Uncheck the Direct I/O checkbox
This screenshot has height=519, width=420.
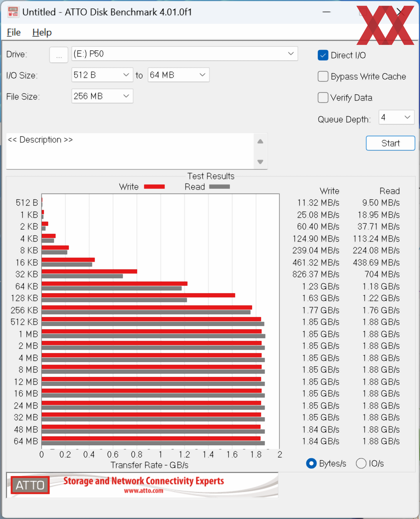coord(323,55)
